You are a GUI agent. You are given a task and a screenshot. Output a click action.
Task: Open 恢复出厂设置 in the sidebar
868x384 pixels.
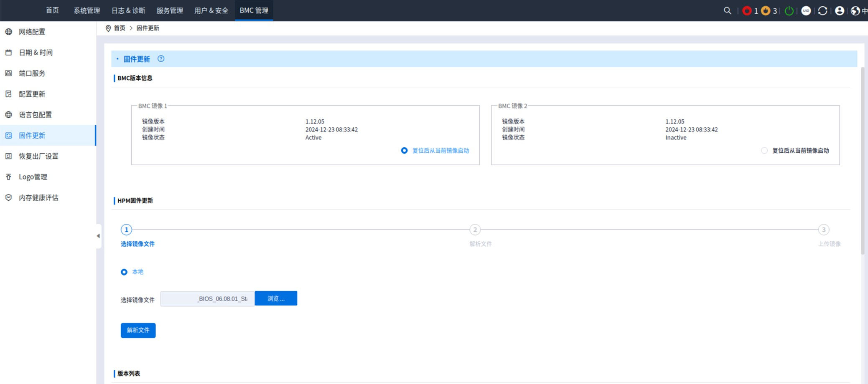(38, 156)
